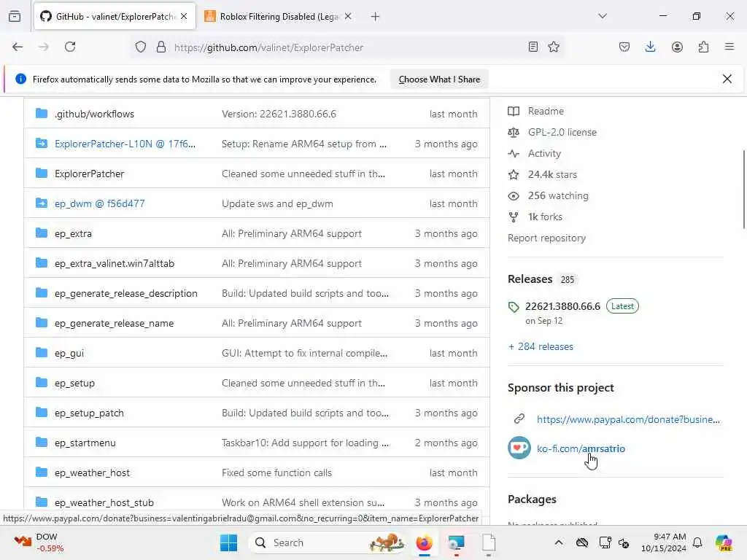View 256 watching list

point(558,195)
